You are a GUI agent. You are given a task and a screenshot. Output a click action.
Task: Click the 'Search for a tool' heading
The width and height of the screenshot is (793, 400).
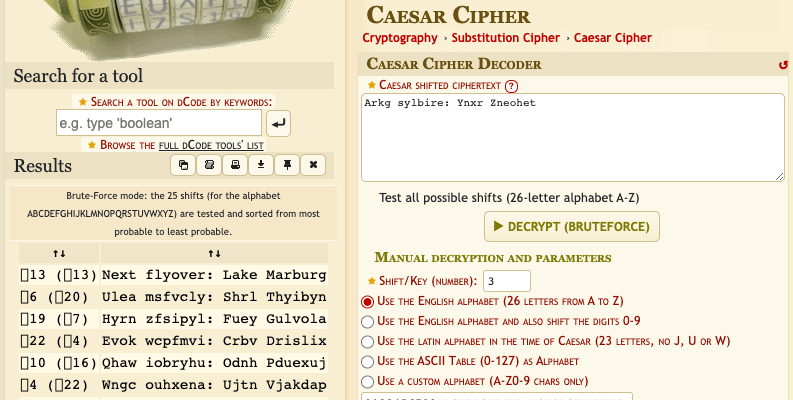pyautogui.click(x=78, y=76)
